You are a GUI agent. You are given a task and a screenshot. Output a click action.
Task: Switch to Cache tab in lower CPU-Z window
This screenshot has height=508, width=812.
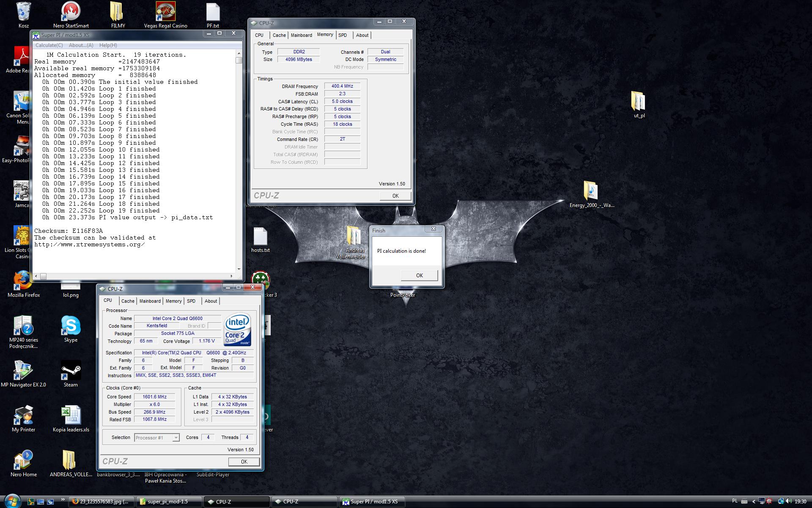pos(128,301)
